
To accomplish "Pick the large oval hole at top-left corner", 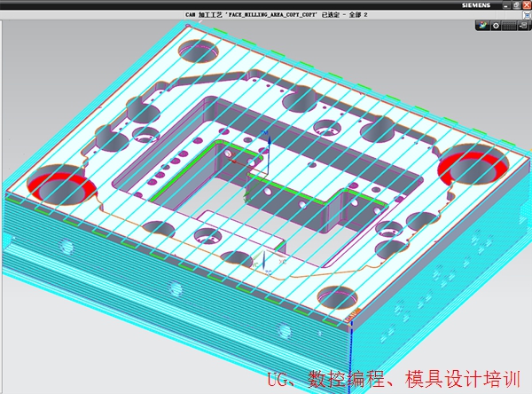I will point(192,51).
